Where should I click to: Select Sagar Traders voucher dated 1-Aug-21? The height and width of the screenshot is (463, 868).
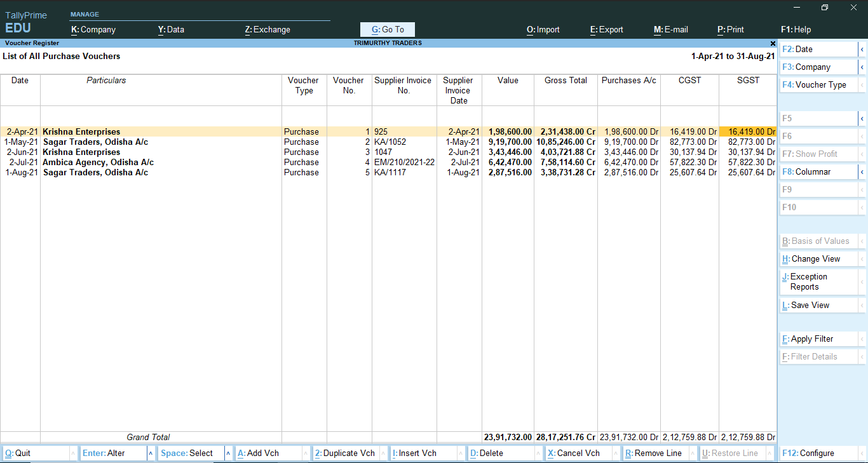(x=388, y=172)
